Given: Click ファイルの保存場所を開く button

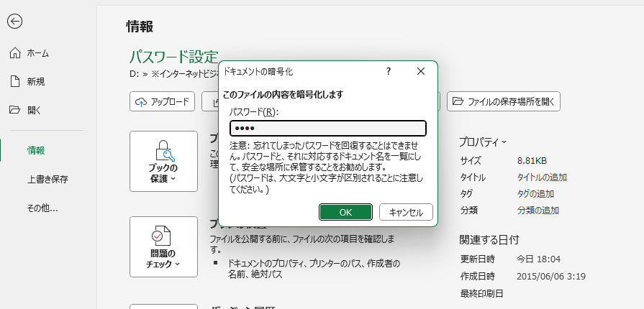Looking at the screenshot, I should [x=503, y=101].
